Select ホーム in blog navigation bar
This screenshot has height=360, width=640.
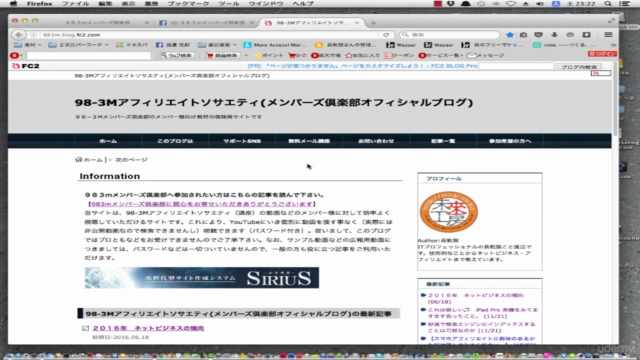[108, 141]
